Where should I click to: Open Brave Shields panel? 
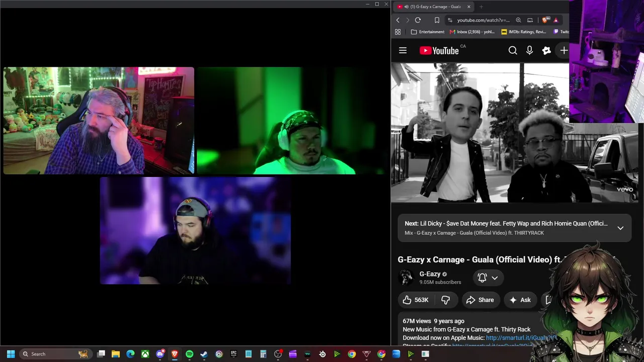(x=545, y=20)
